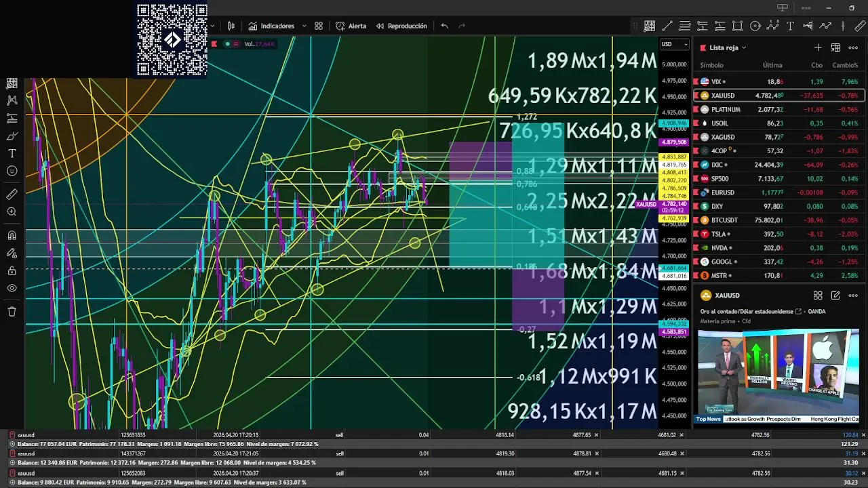
Task: Open watchlist more options menu
Action: (x=853, y=47)
